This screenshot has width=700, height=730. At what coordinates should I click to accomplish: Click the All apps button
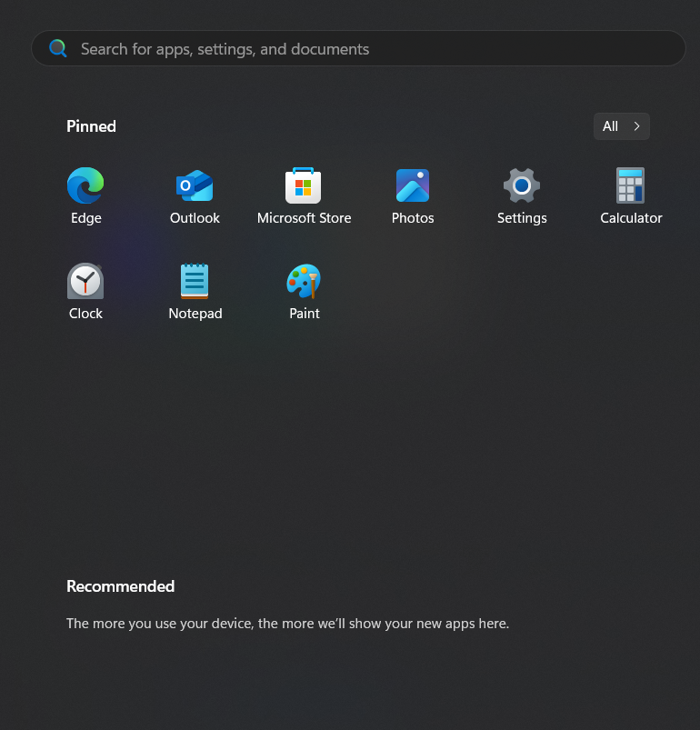[621, 126]
